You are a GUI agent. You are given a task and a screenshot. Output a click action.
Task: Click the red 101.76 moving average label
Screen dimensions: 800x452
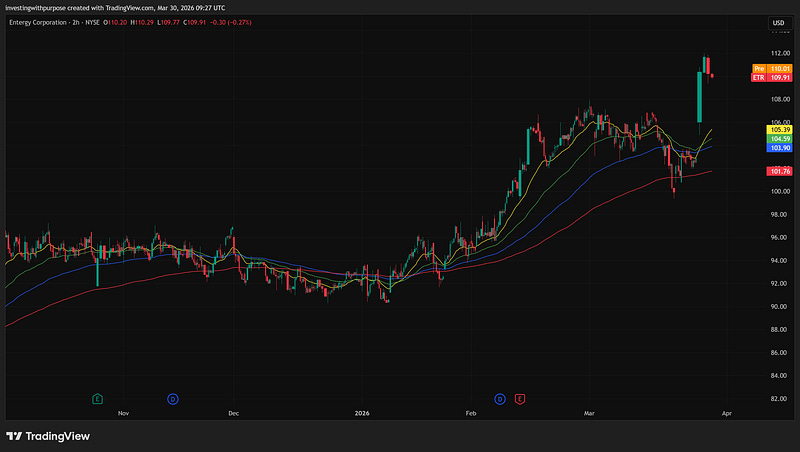tap(780, 171)
